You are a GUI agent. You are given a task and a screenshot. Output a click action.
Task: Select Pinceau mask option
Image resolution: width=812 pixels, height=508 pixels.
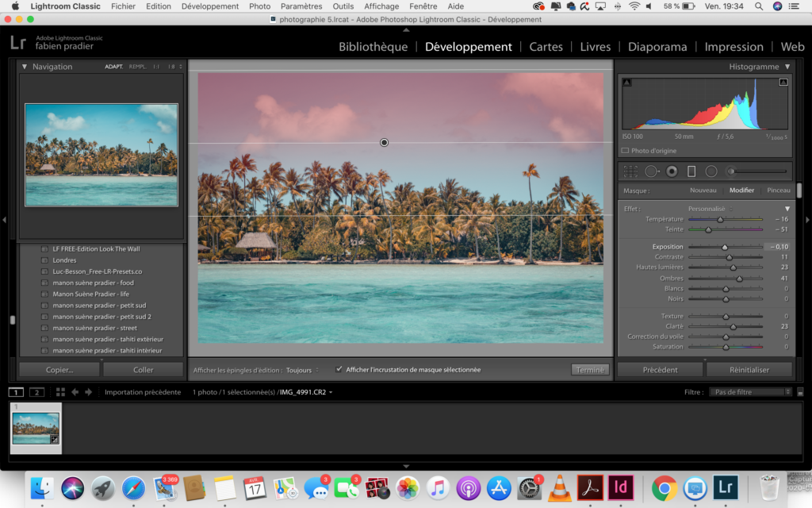click(x=779, y=190)
